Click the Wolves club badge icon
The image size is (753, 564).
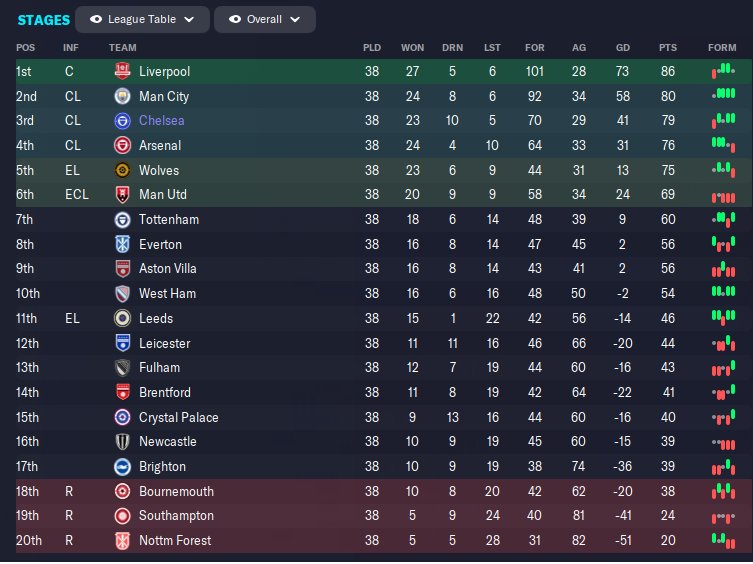tap(123, 170)
